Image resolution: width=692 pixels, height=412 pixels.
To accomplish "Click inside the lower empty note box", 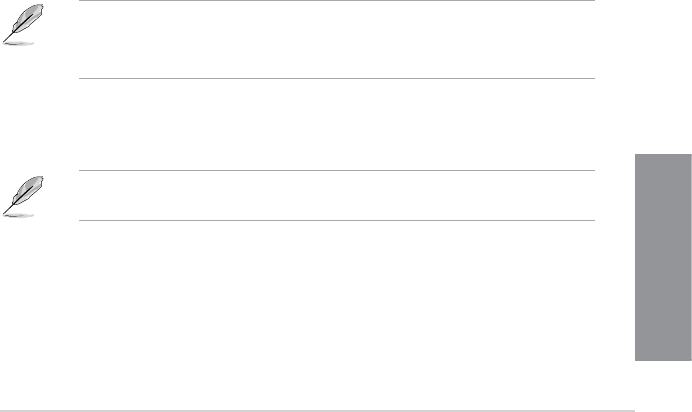I will pyautogui.click(x=337, y=196).
